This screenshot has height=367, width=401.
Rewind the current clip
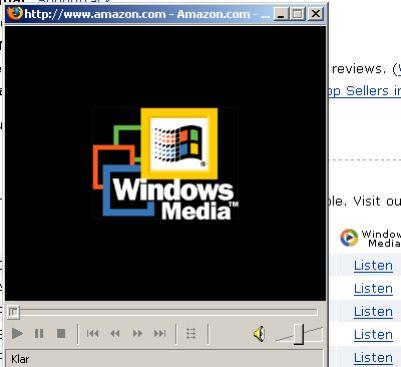(x=115, y=333)
